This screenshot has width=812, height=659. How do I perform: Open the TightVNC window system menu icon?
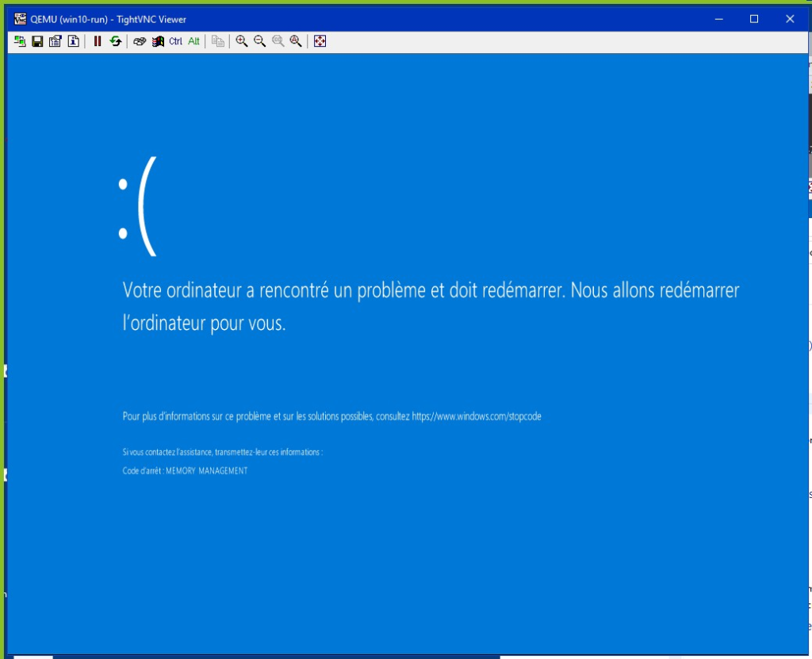pyautogui.click(x=20, y=19)
